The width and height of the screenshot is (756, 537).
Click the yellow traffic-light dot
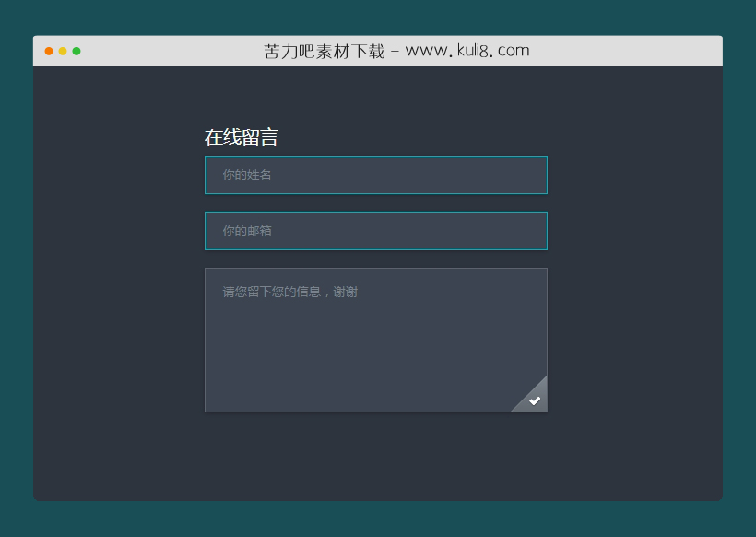(x=63, y=51)
